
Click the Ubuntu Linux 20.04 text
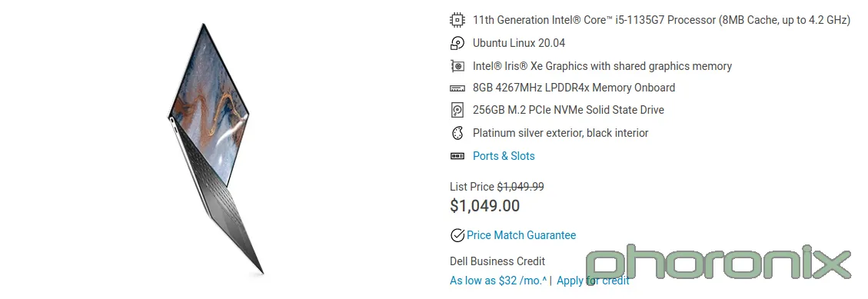coord(519,43)
